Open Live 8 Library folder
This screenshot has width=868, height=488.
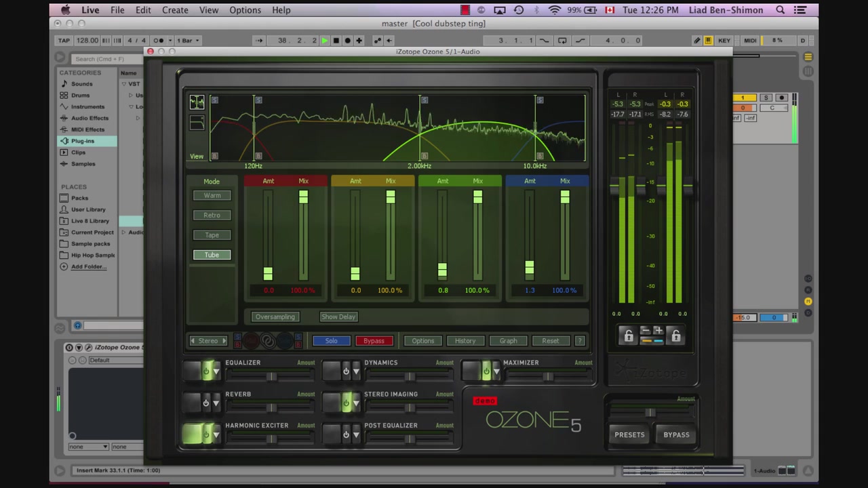90,221
